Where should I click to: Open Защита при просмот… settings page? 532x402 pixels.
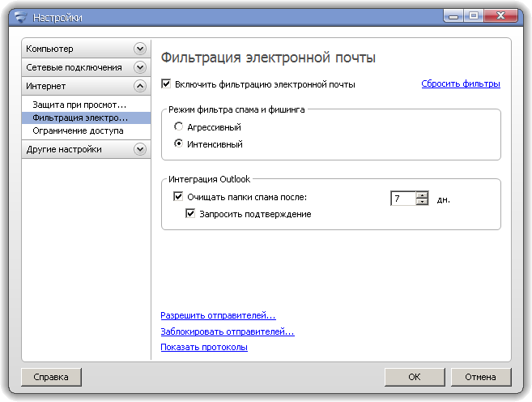[86, 105]
